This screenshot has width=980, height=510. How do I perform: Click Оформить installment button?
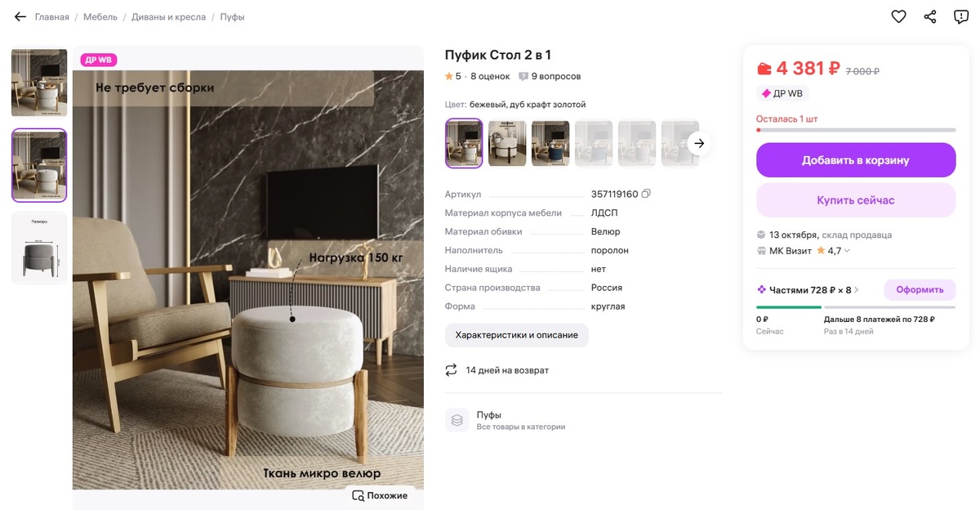[x=920, y=289]
